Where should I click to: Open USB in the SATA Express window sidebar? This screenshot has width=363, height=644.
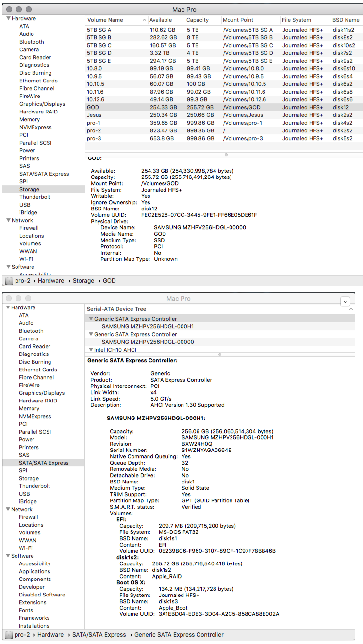click(24, 494)
